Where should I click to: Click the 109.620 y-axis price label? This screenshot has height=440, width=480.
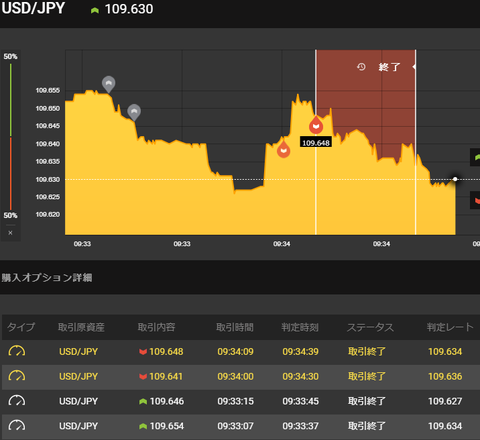[48, 214]
